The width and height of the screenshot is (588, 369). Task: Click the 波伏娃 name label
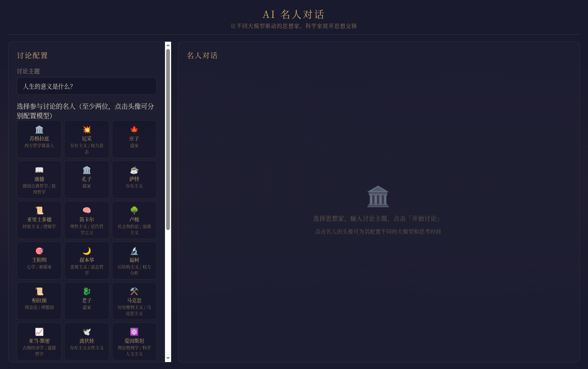(87, 341)
